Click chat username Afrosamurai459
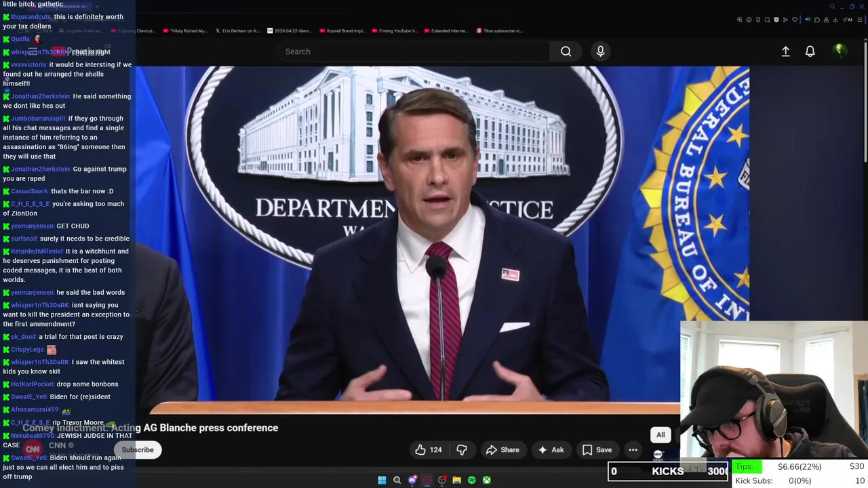Image resolution: width=868 pixels, height=488 pixels. tap(35, 410)
